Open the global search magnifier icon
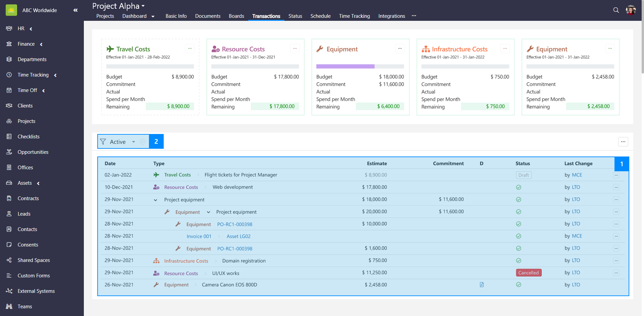 click(616, 10)
